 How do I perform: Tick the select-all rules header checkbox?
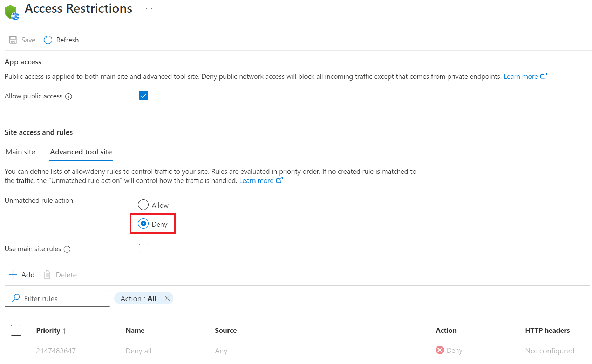click(x=16, y=330)
